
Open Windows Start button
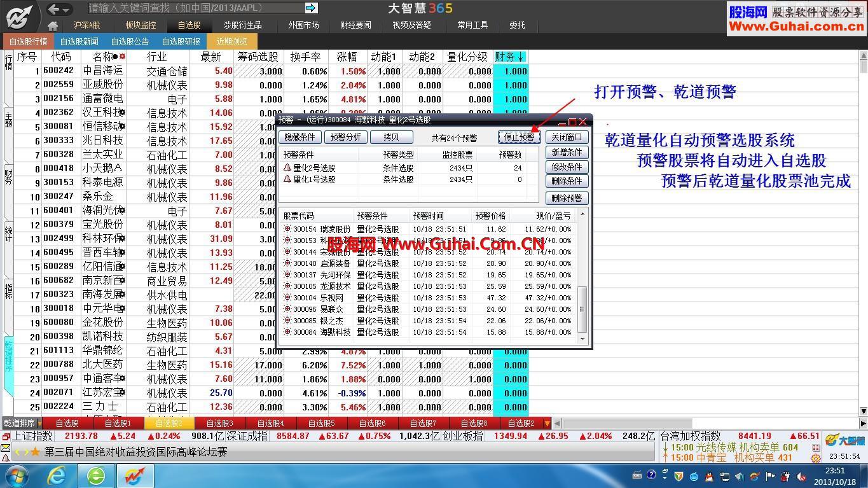point(17,475)
